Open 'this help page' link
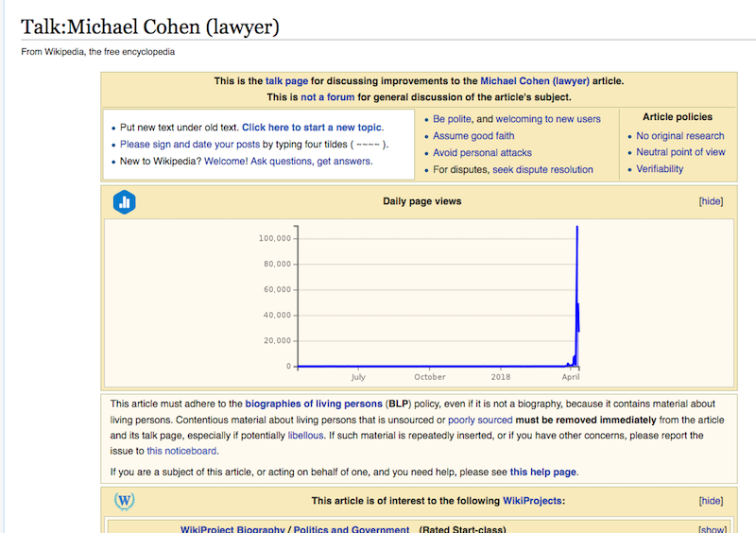 click(x=542, y=473)
